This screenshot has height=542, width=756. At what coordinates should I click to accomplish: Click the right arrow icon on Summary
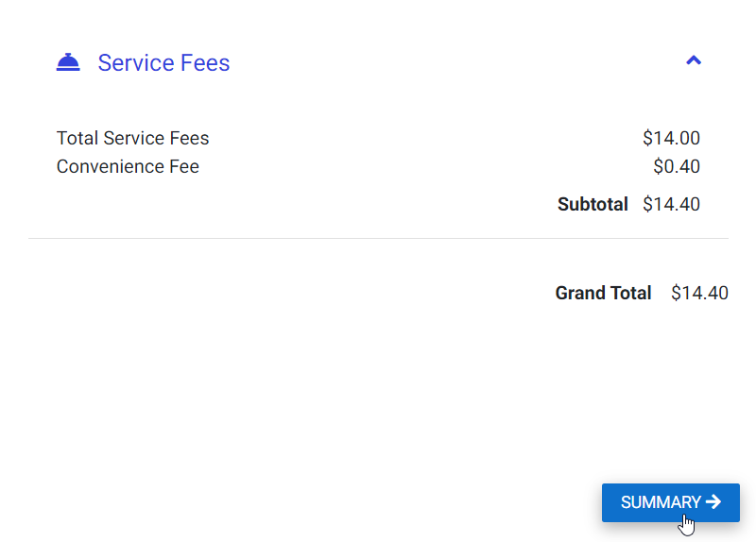coord(713,502)
